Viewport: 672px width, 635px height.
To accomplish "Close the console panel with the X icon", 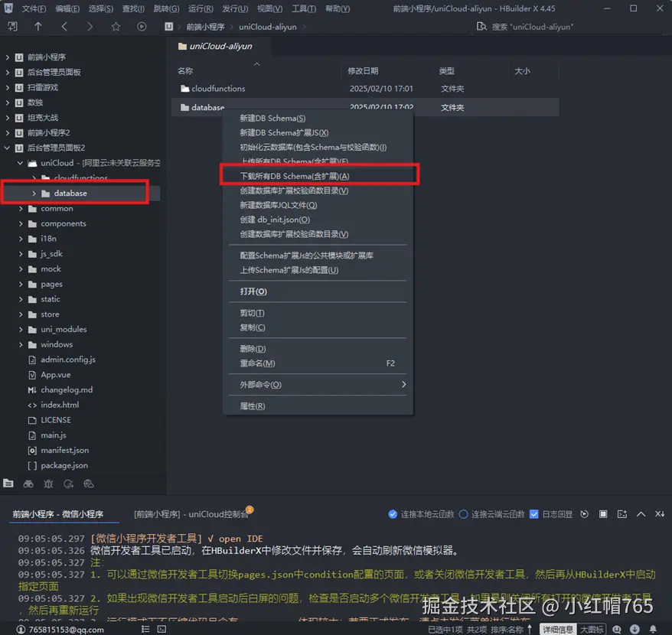I will click(x=660, y=514).
